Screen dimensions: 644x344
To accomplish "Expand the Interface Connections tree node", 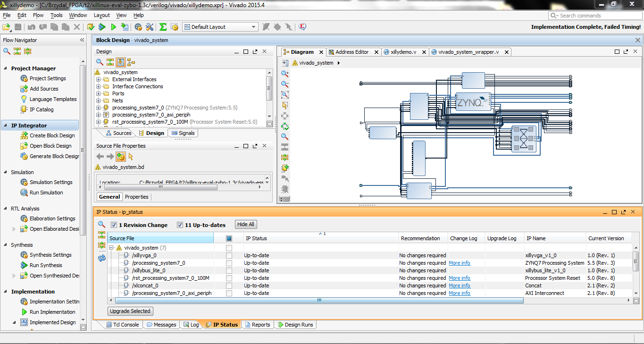I will [99, 86].
